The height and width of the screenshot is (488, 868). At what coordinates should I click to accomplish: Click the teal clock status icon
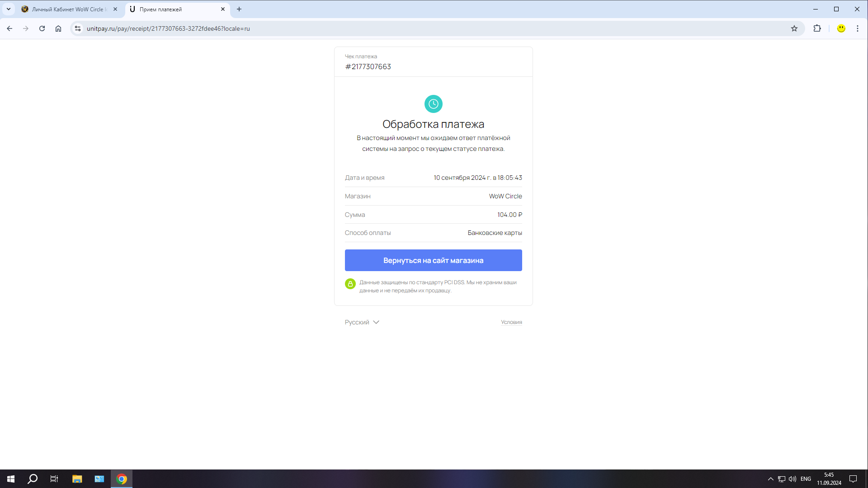pyautogui.click(x=433, y=104)
